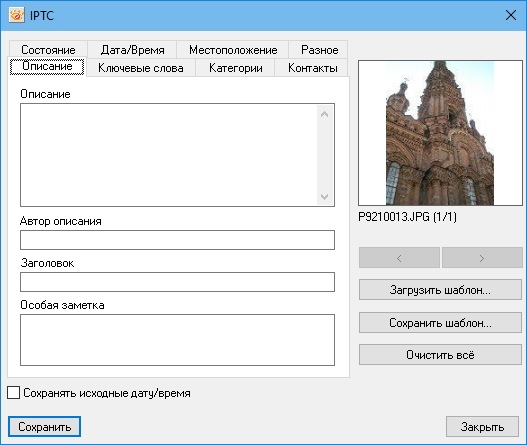Go to next image with right arrow
Viewport: 527px width, 445px height.
[x=482, y=258]
